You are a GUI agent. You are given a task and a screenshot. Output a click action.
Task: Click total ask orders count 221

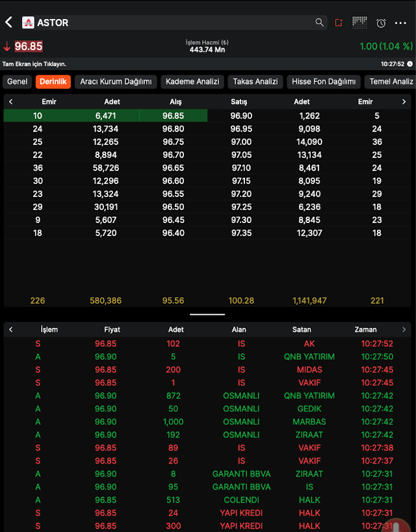(377, 300)
